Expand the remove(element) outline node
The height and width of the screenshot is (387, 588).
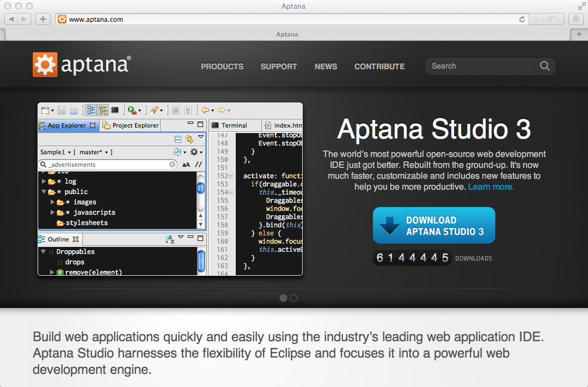(x=52, y=272)
